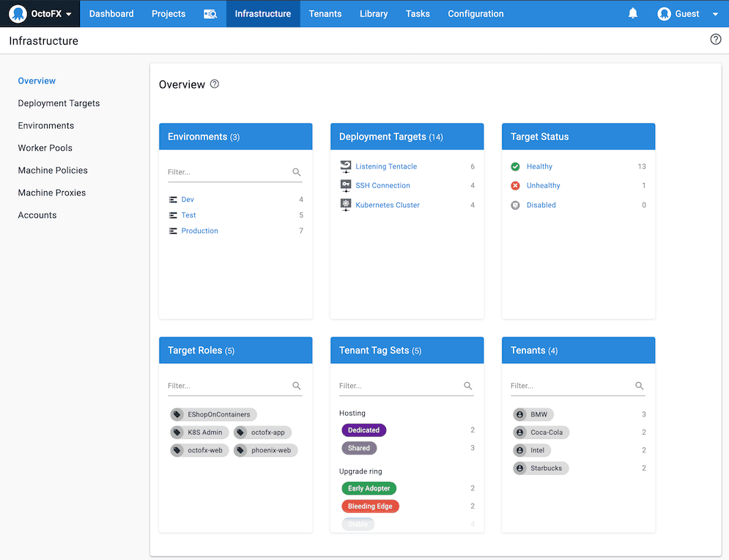The image size is (729, 560).
Task: Select Machine Policies in the sidebar
Action: [x=53, y=171]
